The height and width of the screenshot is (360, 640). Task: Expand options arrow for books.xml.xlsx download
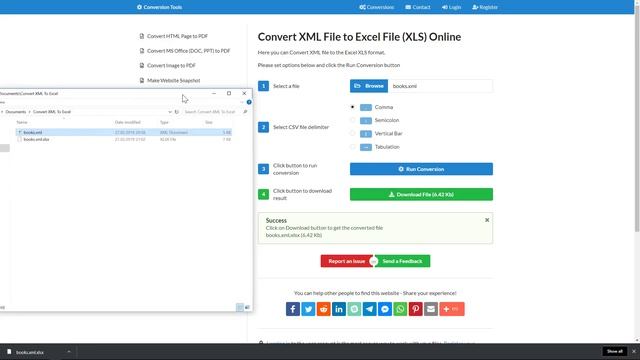[x=69, y=352]
